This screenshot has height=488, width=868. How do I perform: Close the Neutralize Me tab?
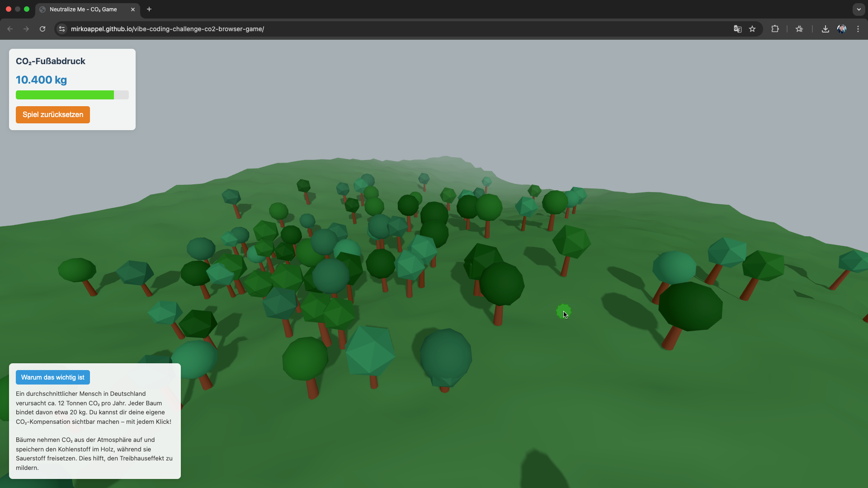click(x=133, y=9)
